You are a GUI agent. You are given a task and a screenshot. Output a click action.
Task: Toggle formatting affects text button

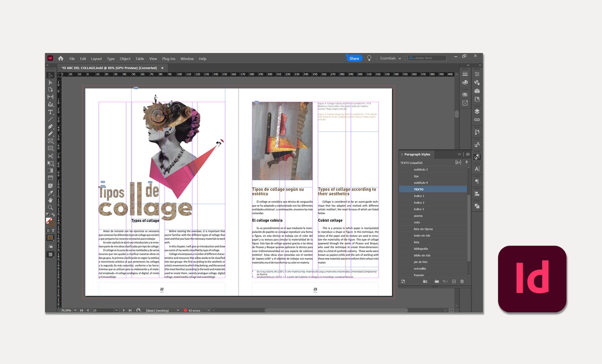[53, 231]
